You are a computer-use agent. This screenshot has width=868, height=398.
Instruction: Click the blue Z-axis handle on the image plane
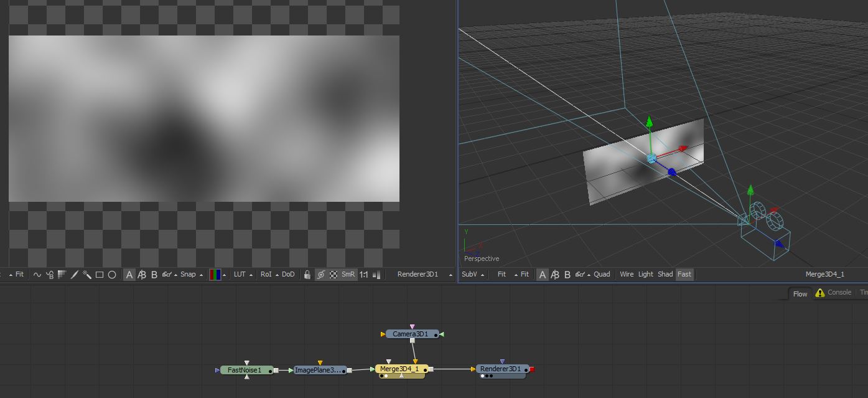click(672, 172)
